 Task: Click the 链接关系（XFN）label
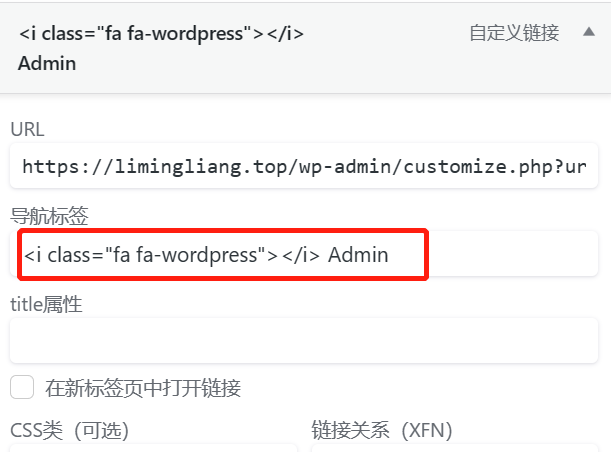382,431
